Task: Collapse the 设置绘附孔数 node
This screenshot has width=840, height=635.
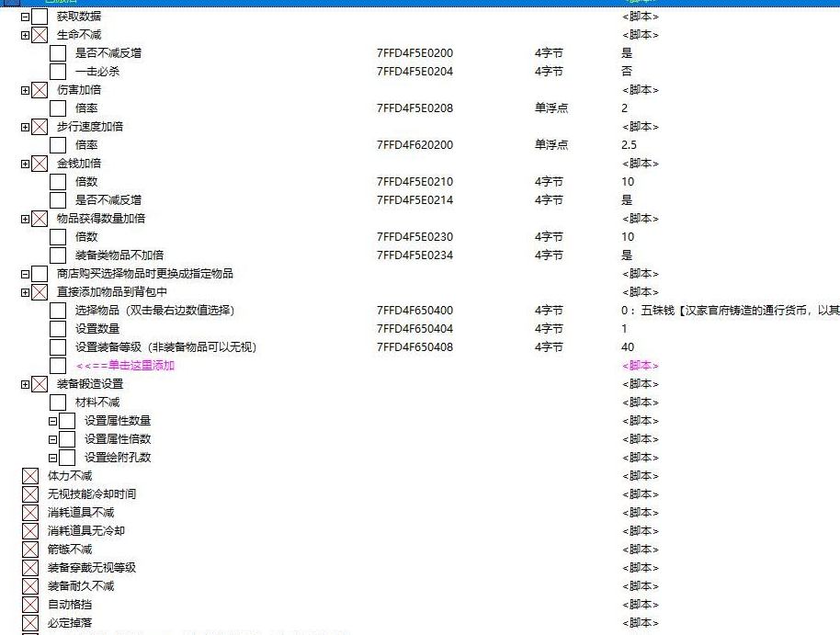Action: (52, 458)
